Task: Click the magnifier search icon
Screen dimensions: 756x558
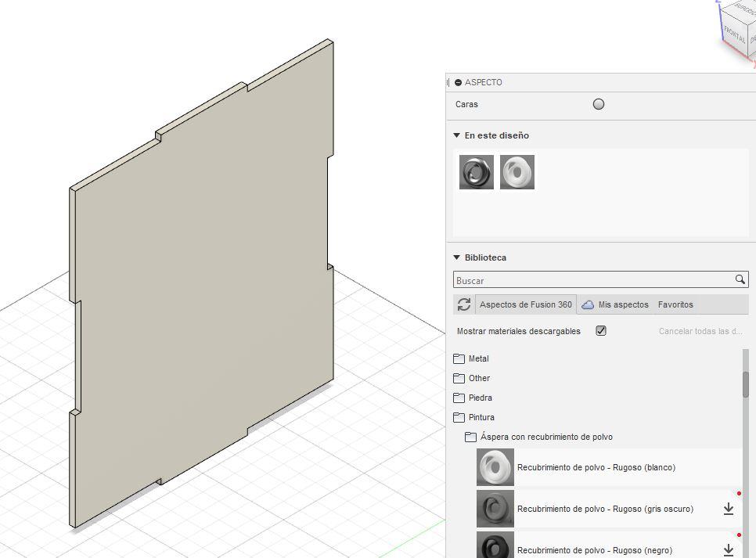Action: (x=740, y=279)
